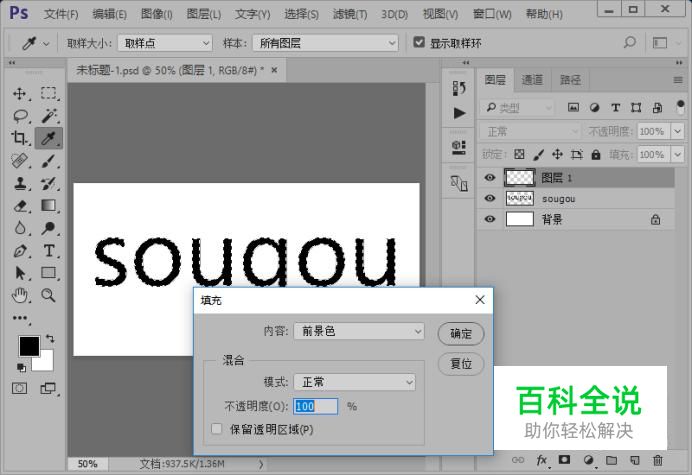The height and width of the screenshot is (475, 692).
Task: Toggle lock image pixels brush icon
Action: [538, 155]
